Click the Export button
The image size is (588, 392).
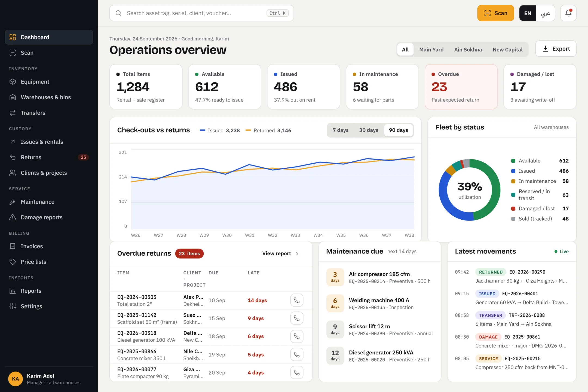(556, 49)
